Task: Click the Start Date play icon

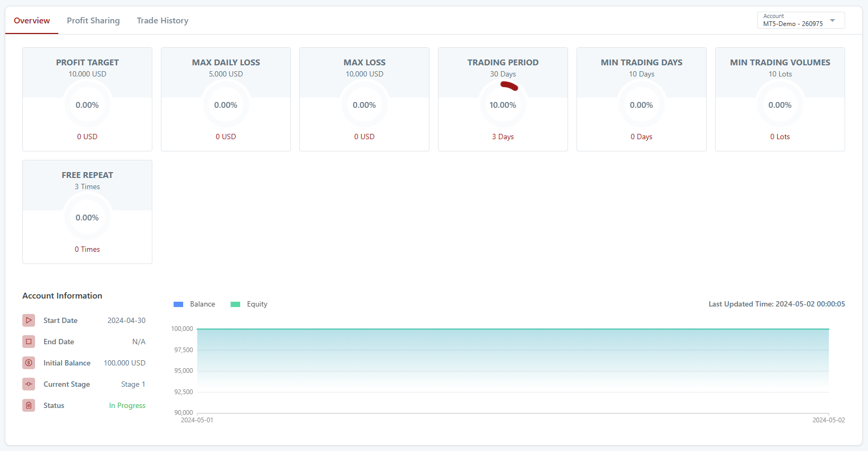Action: pyautogui.click(x=29, y=320)
